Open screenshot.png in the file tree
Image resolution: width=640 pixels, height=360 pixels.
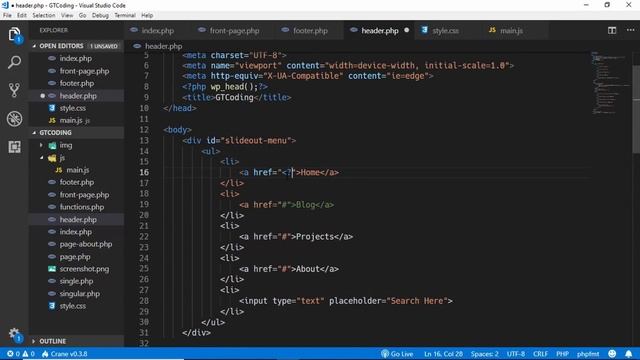(84, 269)
